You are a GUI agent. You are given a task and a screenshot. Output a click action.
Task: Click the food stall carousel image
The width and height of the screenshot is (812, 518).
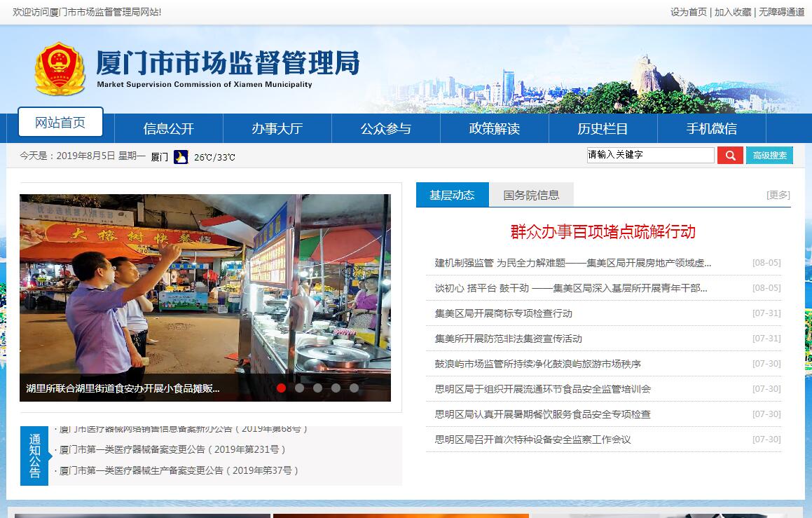[x=205, y=287]
